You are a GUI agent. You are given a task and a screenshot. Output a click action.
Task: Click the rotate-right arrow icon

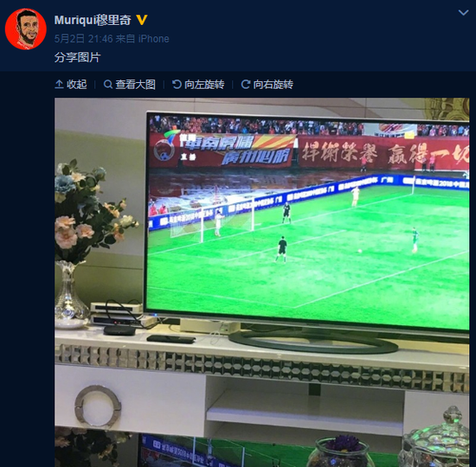(x=246, y=85)
